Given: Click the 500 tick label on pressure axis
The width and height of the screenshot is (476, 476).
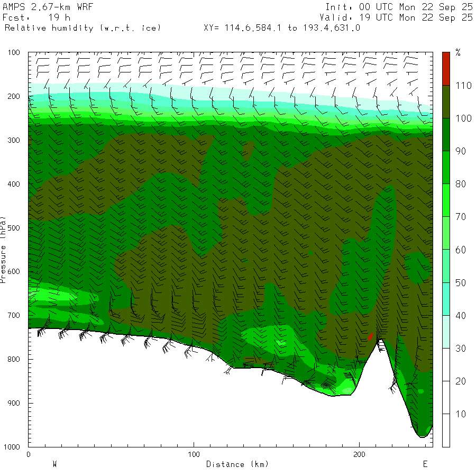Looking at the screenshot, I should pyautogui.click(x=13, y=228).
